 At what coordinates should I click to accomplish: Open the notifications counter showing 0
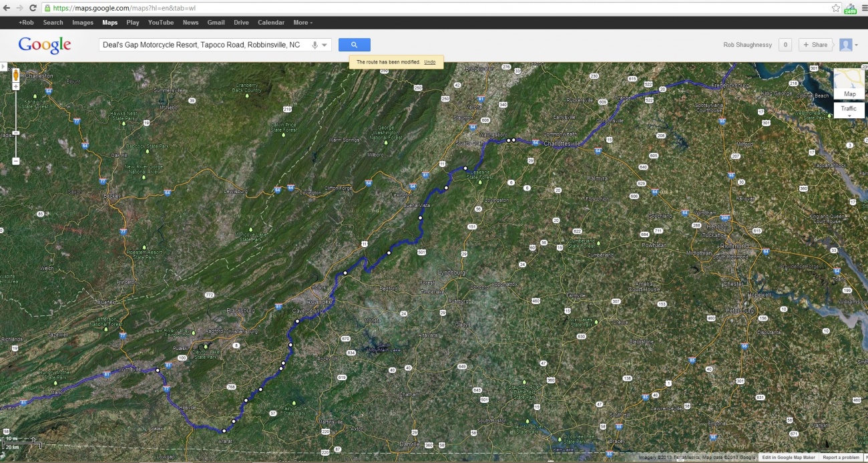785,45
